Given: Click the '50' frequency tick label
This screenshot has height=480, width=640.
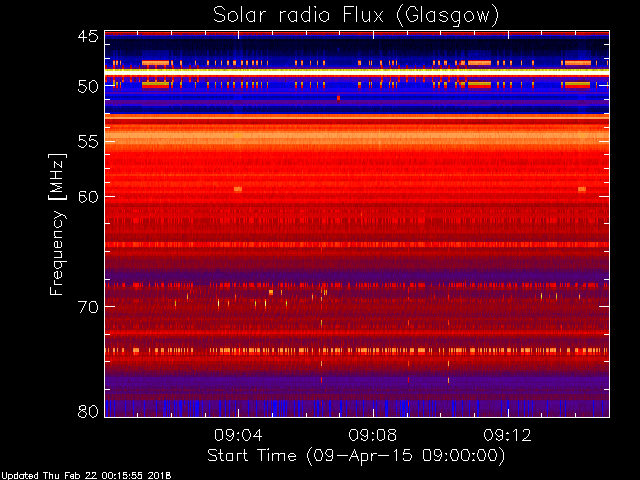Looking at the screenshot, I should (x=88, y=87).
